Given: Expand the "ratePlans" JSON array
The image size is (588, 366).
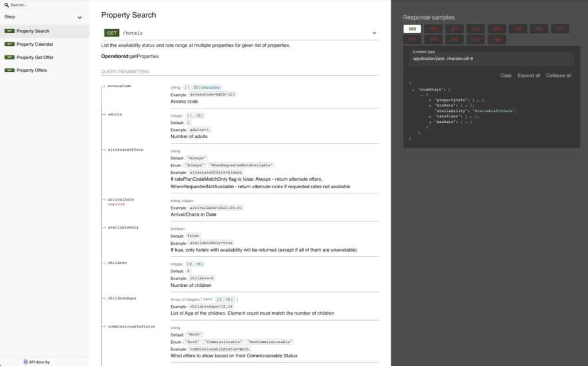Looking at the screenshot, I should [430, 116].
